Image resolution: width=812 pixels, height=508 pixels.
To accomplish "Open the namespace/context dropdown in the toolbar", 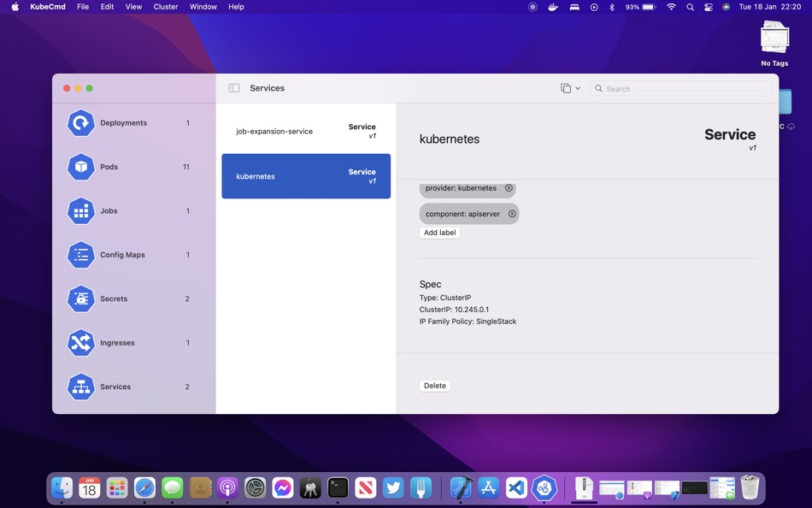I will tap(570, 88).
